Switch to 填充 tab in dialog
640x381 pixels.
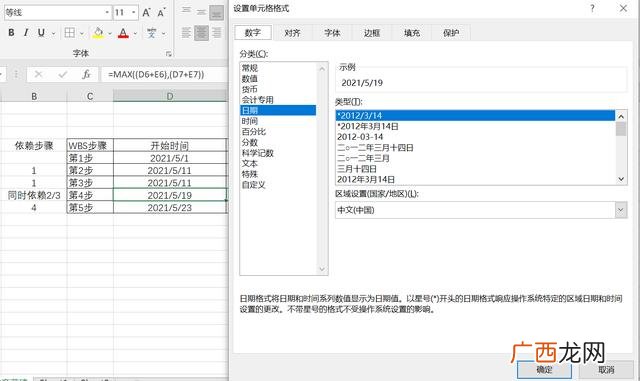pyautogui.click(x=411, y=33)
